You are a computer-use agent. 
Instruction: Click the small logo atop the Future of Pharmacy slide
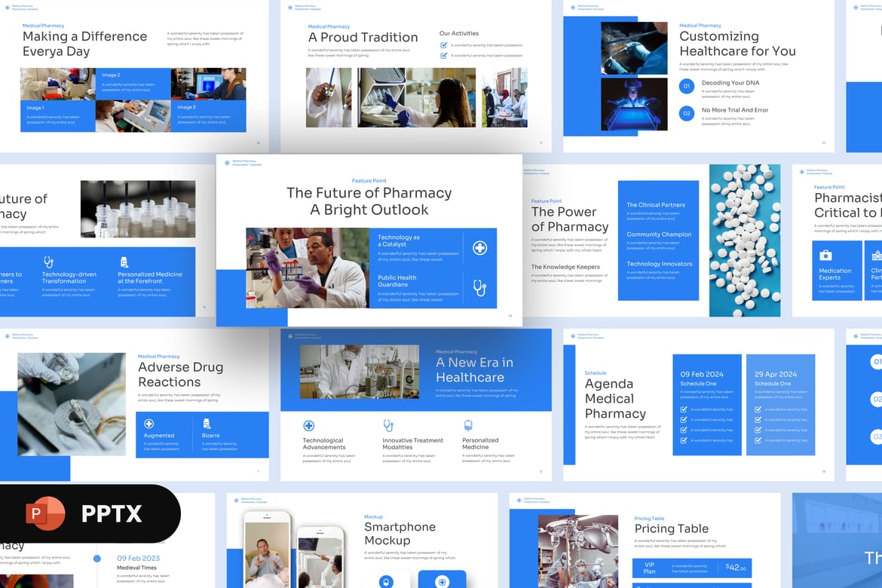pyautogui.click(x=227, y=163)
